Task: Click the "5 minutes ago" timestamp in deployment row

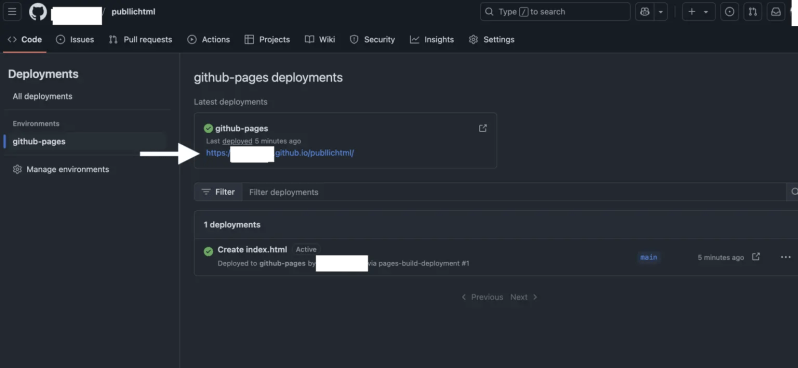Action: (x=721, y=258)
